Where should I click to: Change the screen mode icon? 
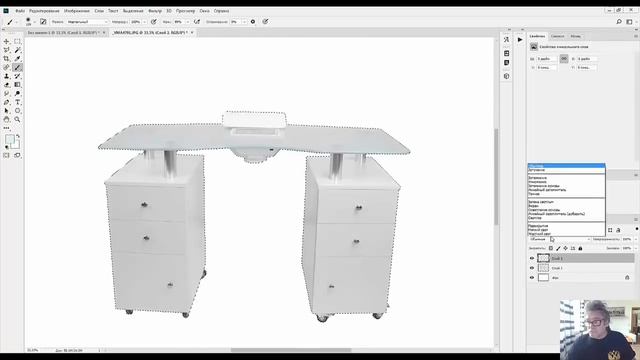17,155
